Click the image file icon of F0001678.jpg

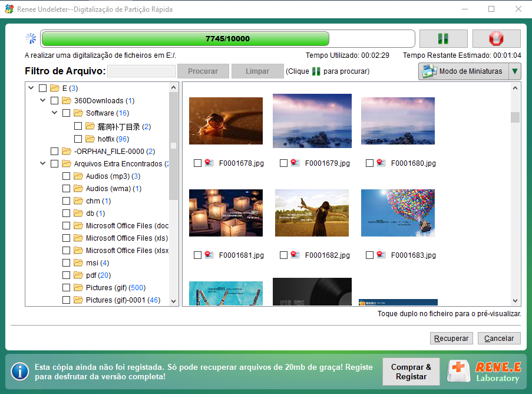pyautogui.click(x=209, y=163)
